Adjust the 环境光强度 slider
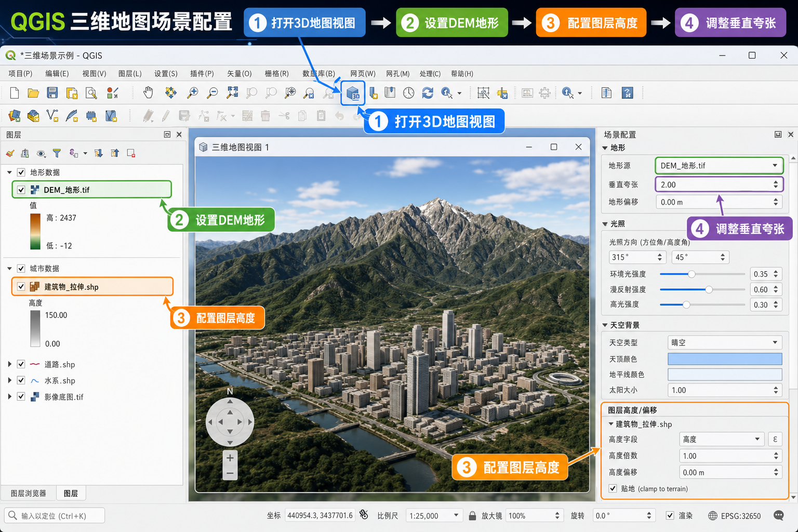This screenshot has height=532, width=798. 702,274
